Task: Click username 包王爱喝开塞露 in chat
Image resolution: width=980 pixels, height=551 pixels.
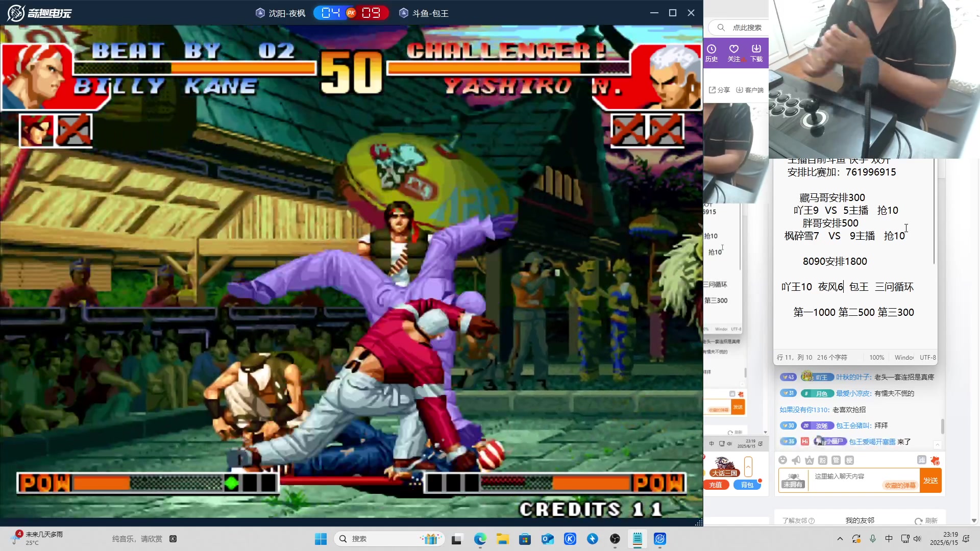Action: [x=872, y=442]
